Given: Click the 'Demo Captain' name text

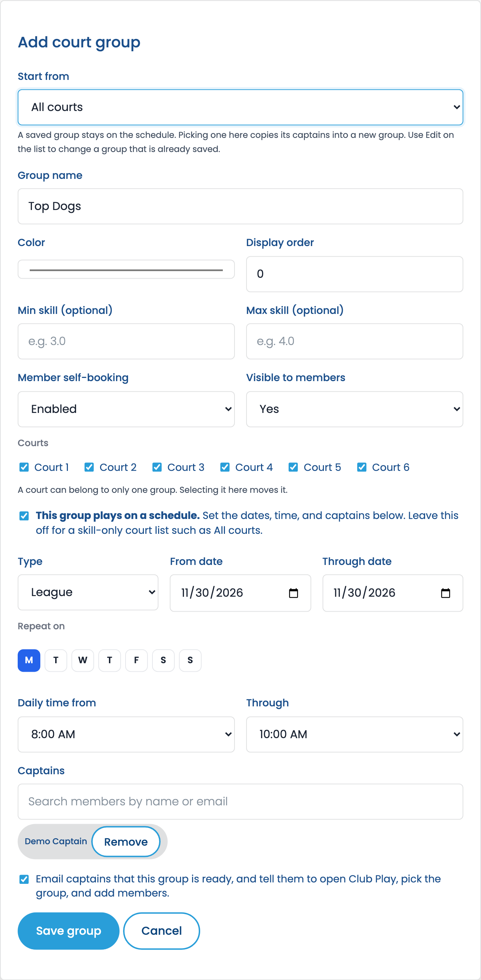Looking at the screenshot, I should coord(56,841).
